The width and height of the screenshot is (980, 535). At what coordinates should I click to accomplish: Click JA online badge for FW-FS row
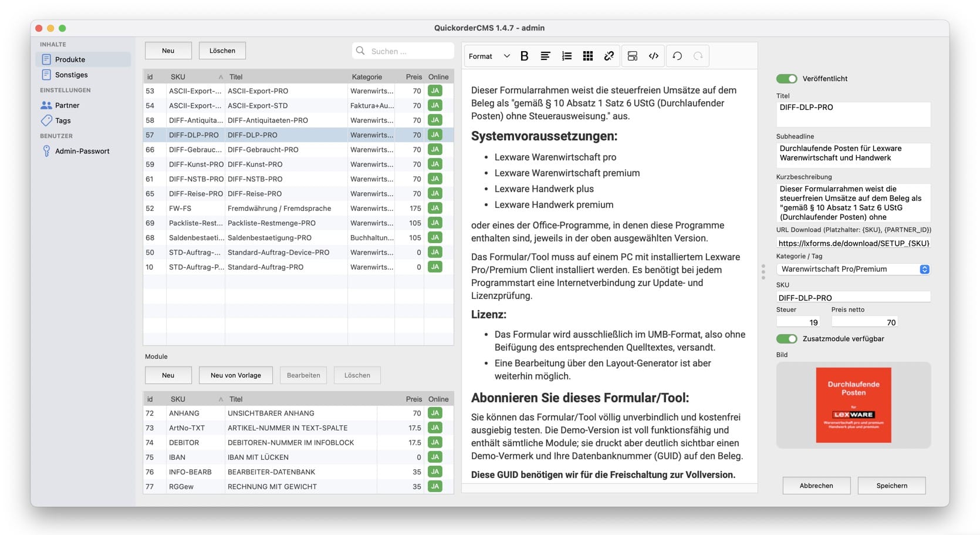[435, 208]
